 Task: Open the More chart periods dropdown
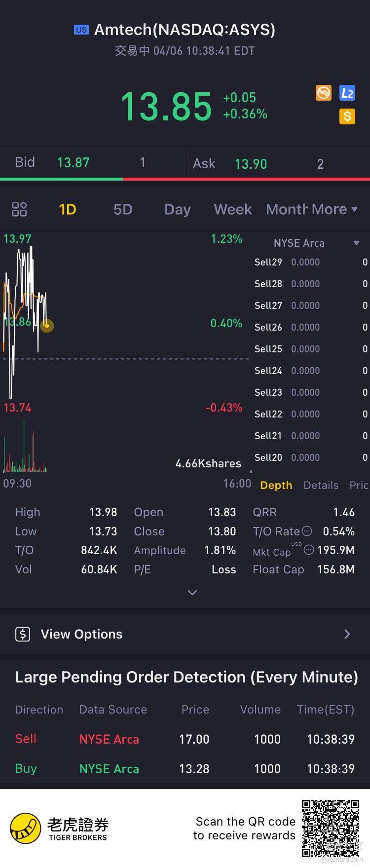(x=334, y=209)
